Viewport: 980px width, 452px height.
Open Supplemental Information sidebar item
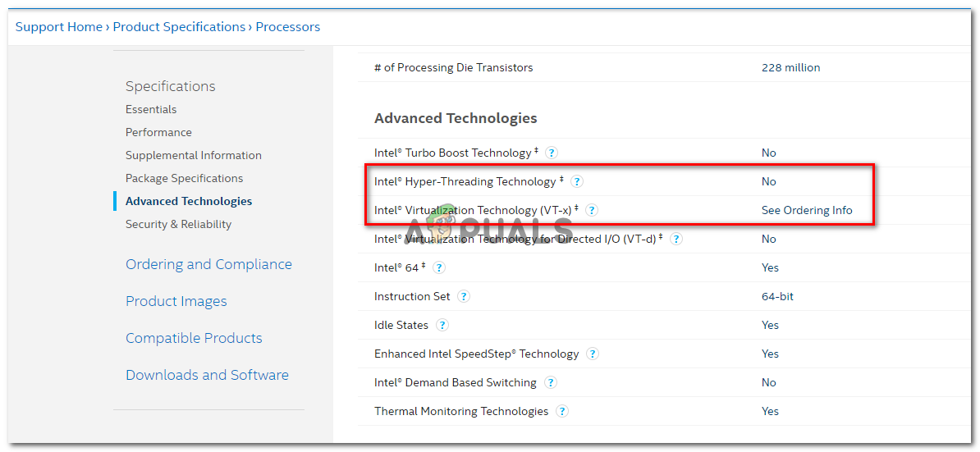[x=194, y=155]
